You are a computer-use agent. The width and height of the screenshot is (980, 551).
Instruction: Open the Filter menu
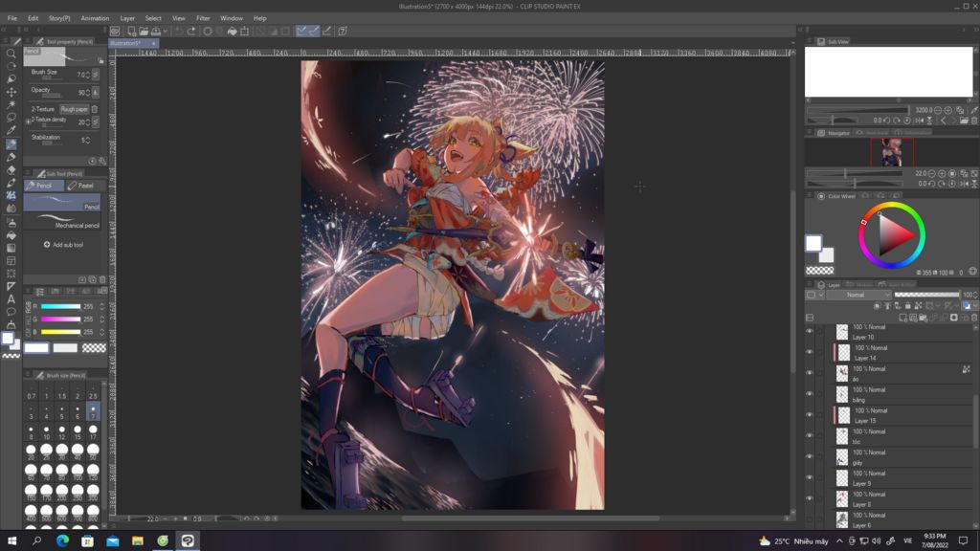click(x=203, y=18)
